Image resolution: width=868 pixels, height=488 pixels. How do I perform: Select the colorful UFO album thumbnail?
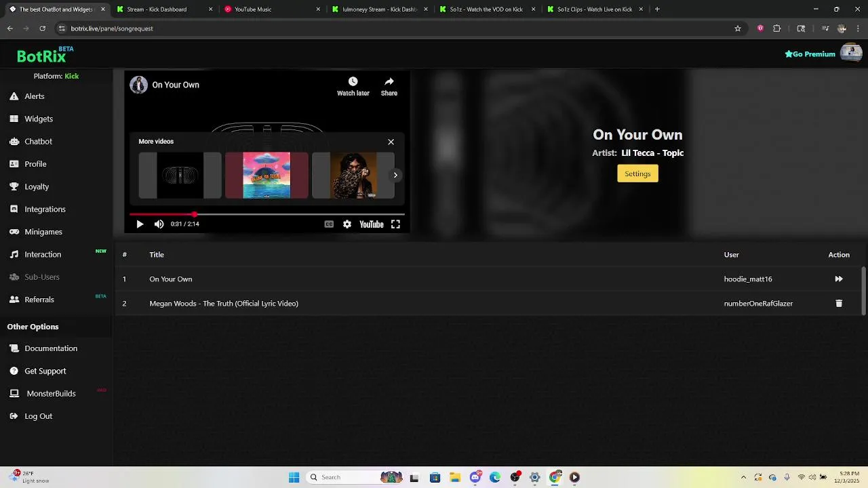coord(267,176)
